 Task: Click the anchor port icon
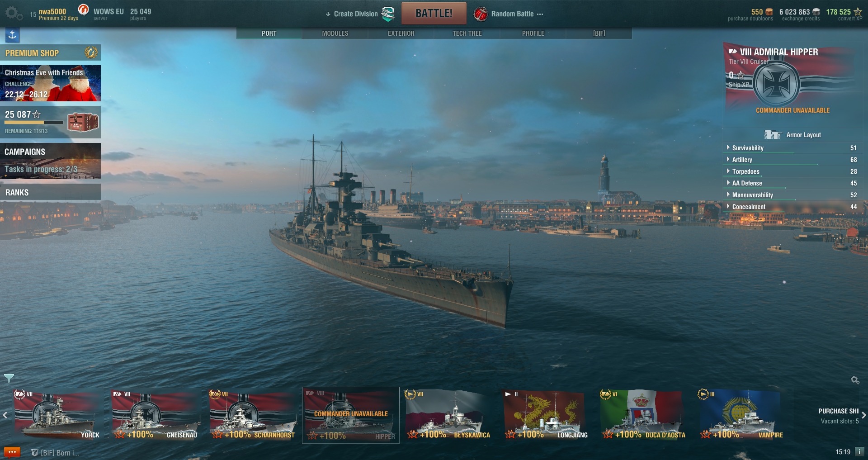coord(12,35)
